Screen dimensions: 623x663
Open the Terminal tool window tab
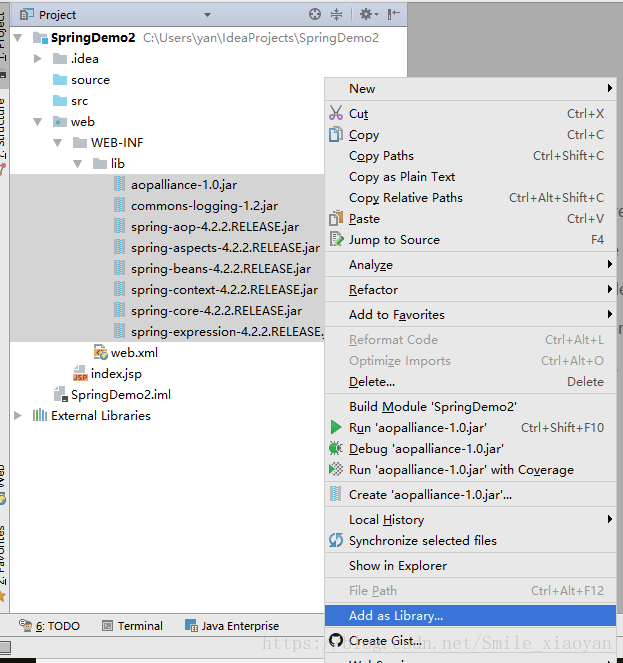pyautogui.click(x=132, y=626)
